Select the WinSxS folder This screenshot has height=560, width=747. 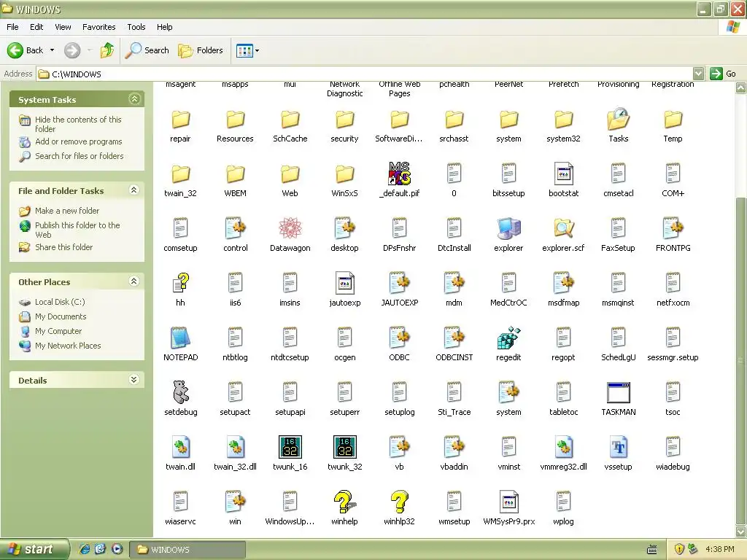344,174
